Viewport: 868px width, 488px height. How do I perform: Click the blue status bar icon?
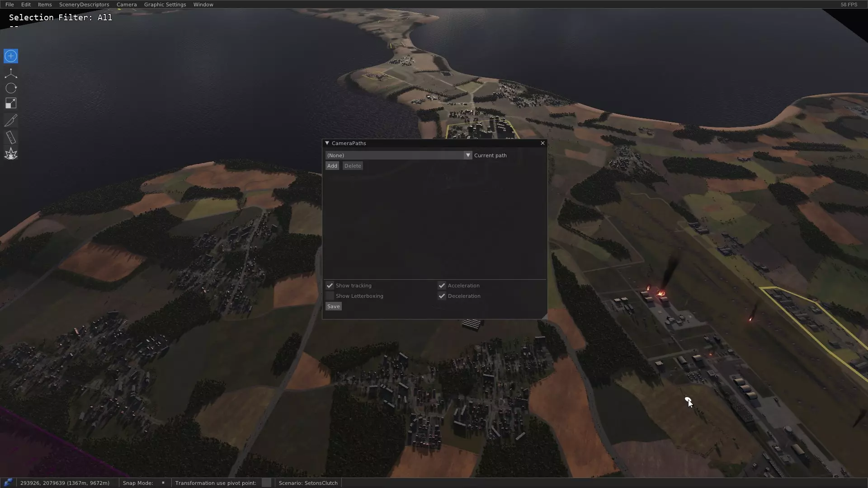(x=8, y=483)
